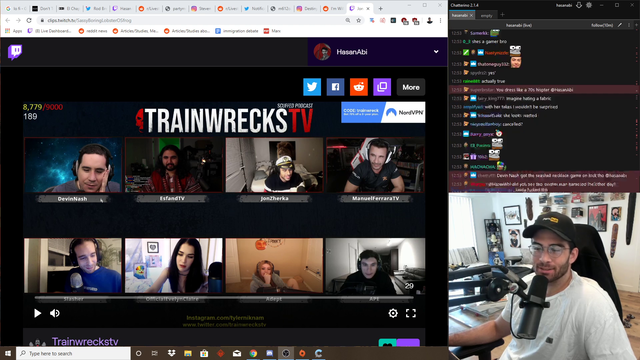The image size is (640, 360).
Task: Open Chrome zoom magnifier icon
Action: coord(348,20)
